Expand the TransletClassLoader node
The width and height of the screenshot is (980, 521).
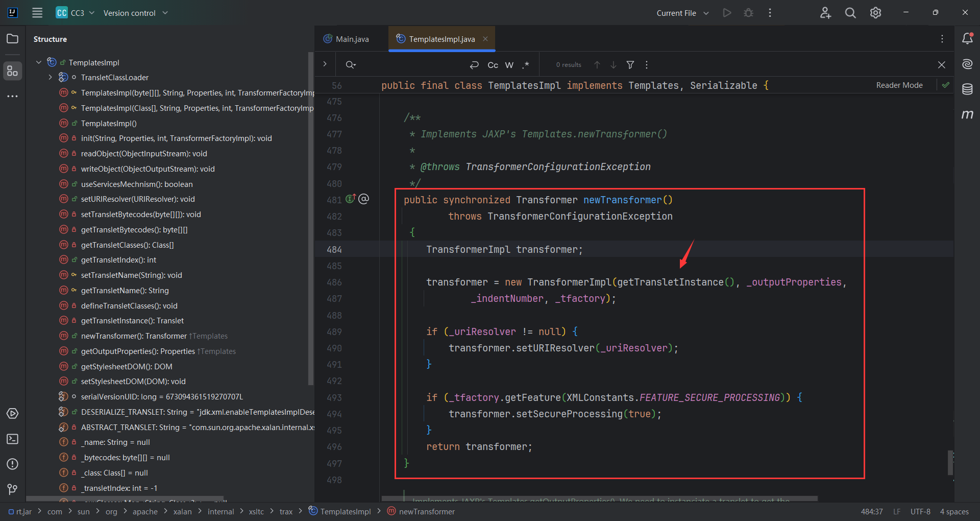pos(51,78)
